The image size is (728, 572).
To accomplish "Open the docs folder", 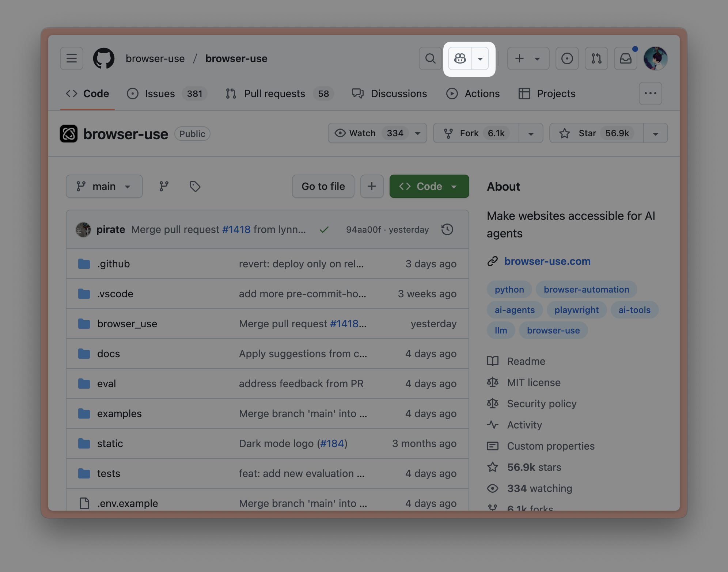I will 109,354.
